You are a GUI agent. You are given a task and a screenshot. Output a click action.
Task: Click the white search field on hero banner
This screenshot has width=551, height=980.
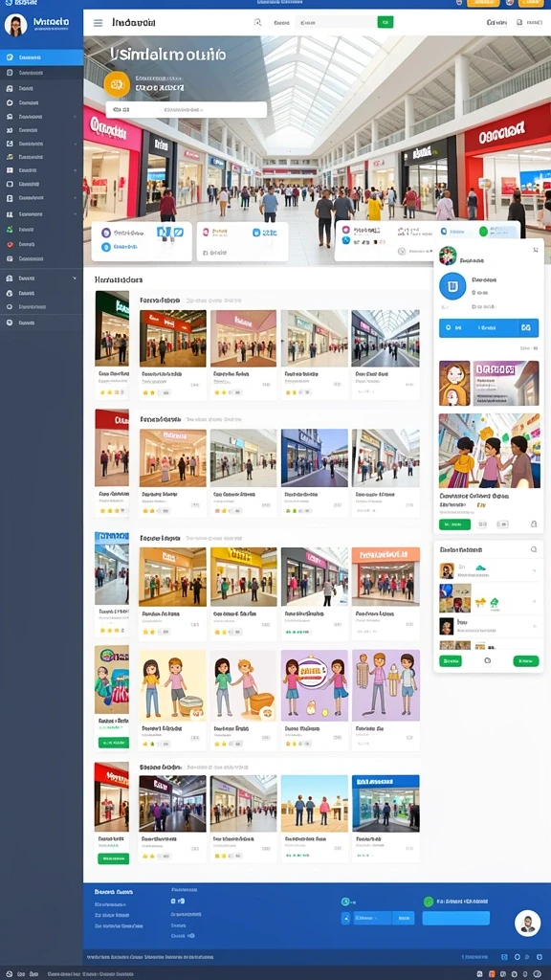(187, 109)
